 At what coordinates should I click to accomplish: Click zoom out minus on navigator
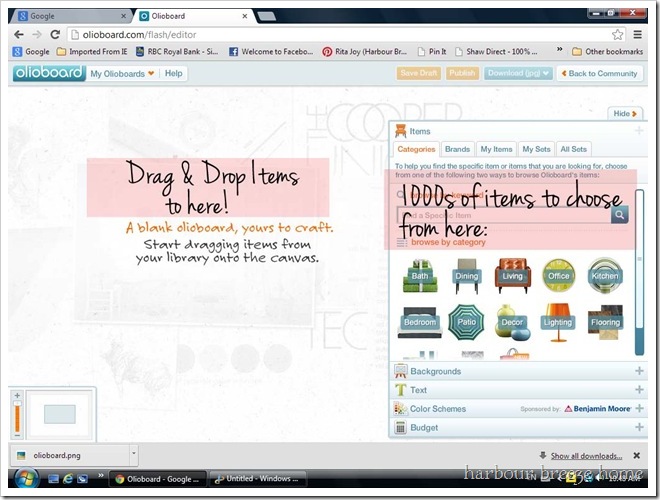(x=17, y=435)
